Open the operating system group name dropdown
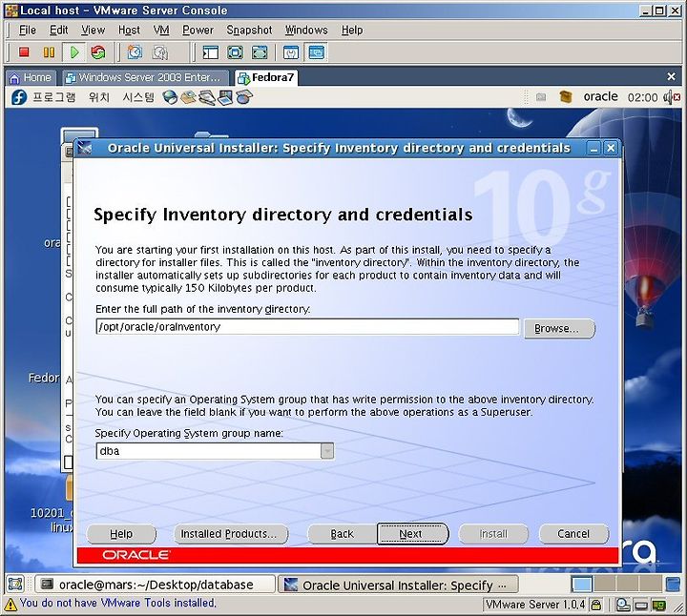This screenshot has width=687, height=616. tap(327, 451)
